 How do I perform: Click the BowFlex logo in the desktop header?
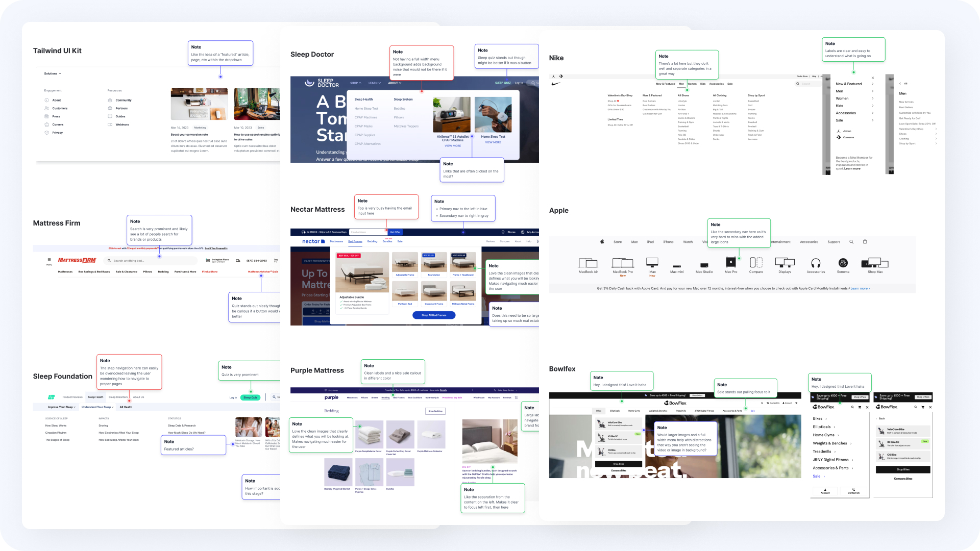pos(675,403)
